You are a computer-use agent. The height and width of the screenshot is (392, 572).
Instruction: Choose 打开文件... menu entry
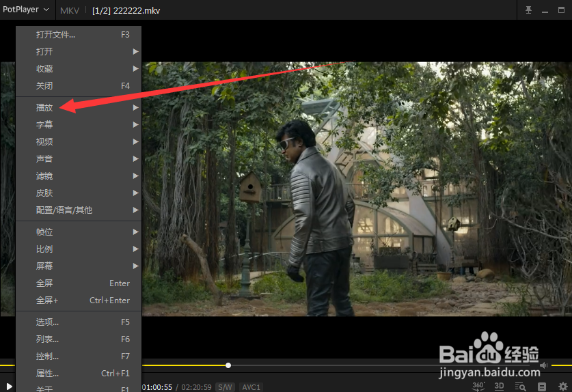click(79, 35)
